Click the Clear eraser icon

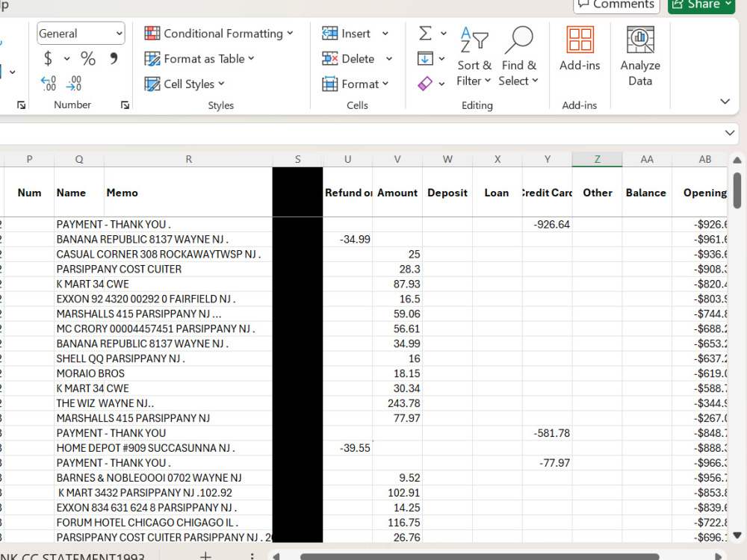[425, 84]
